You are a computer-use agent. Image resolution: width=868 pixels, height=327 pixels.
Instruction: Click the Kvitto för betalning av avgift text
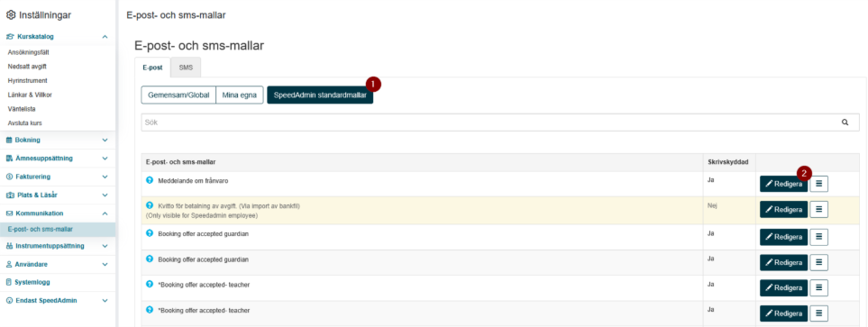pyautogui.click(x=229, y=205)
